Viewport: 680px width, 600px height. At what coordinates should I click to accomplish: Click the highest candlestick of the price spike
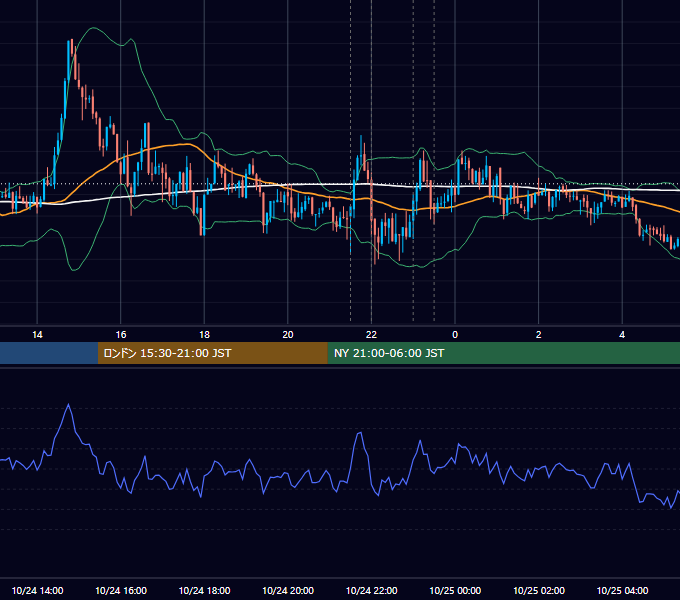click(x=71, y=48)
